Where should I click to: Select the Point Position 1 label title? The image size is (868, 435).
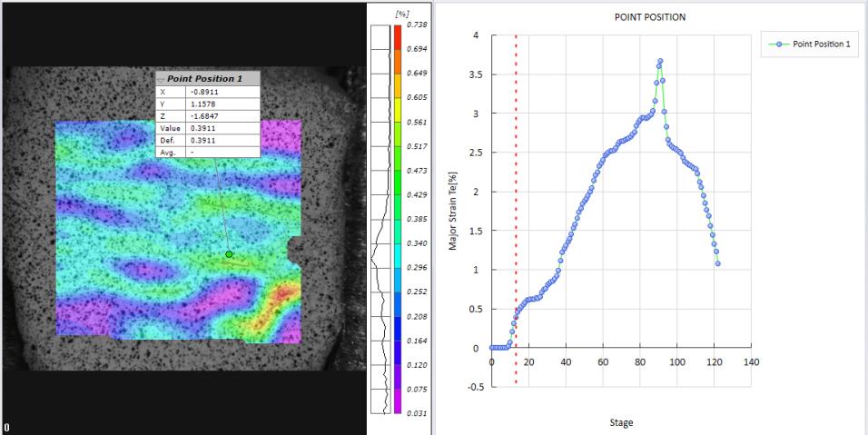tap(204, 79)
